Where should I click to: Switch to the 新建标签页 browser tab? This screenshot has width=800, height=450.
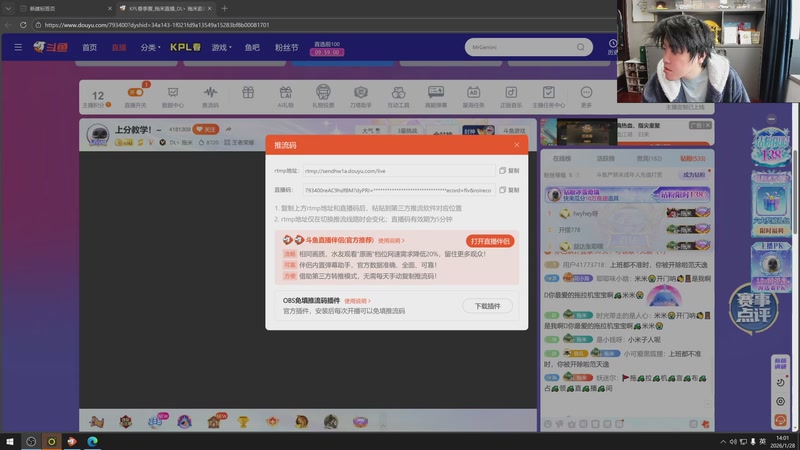point(65,8)
